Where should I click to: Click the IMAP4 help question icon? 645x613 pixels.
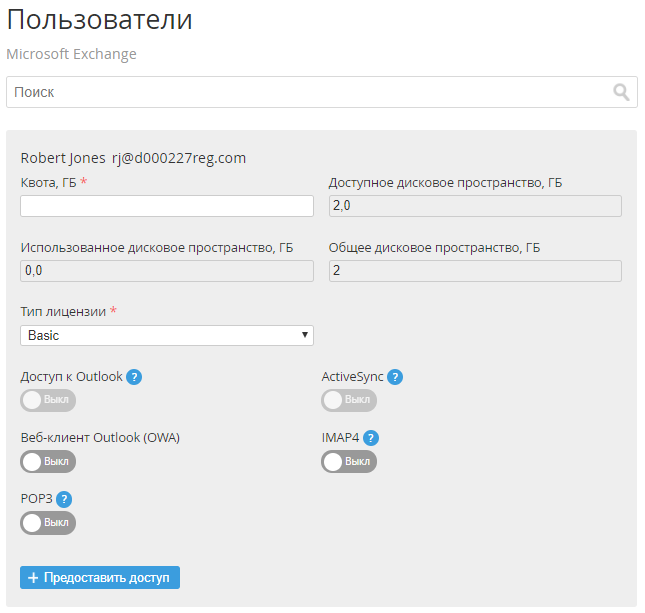point(370,438)
